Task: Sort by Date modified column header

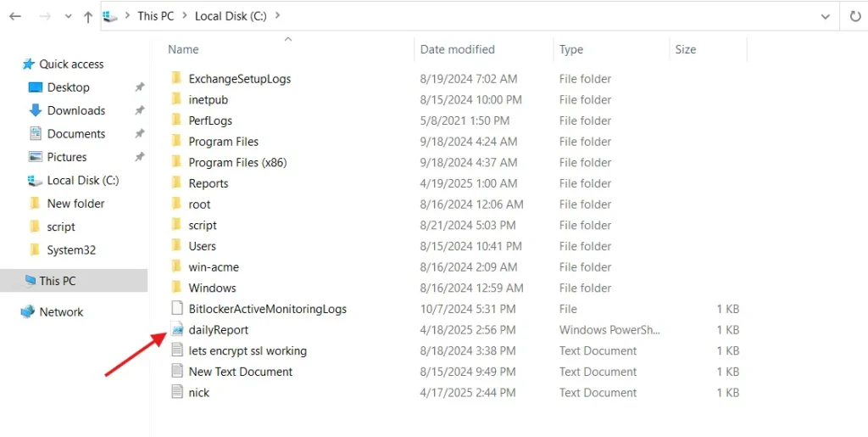Action: 458,49
